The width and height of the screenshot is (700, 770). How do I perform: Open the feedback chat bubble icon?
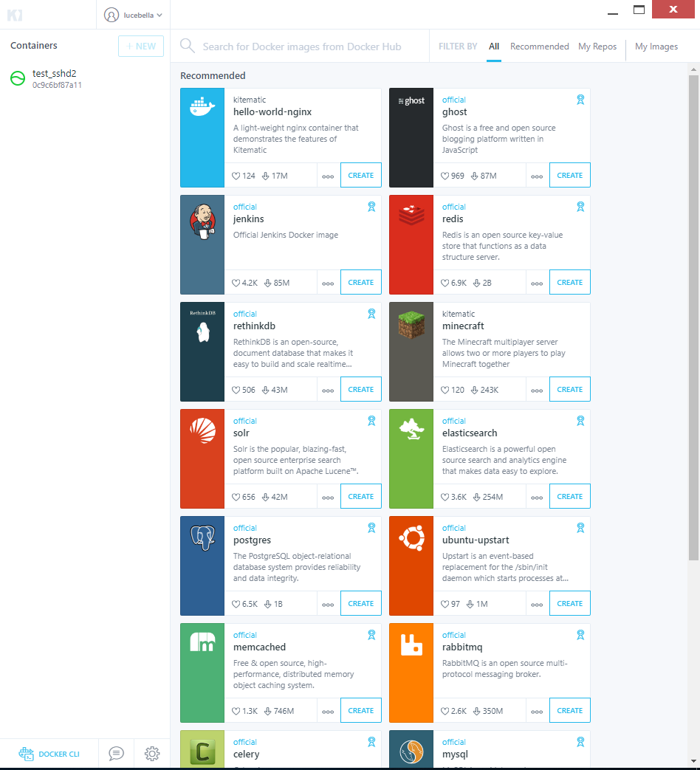click(x=117, y=753)
